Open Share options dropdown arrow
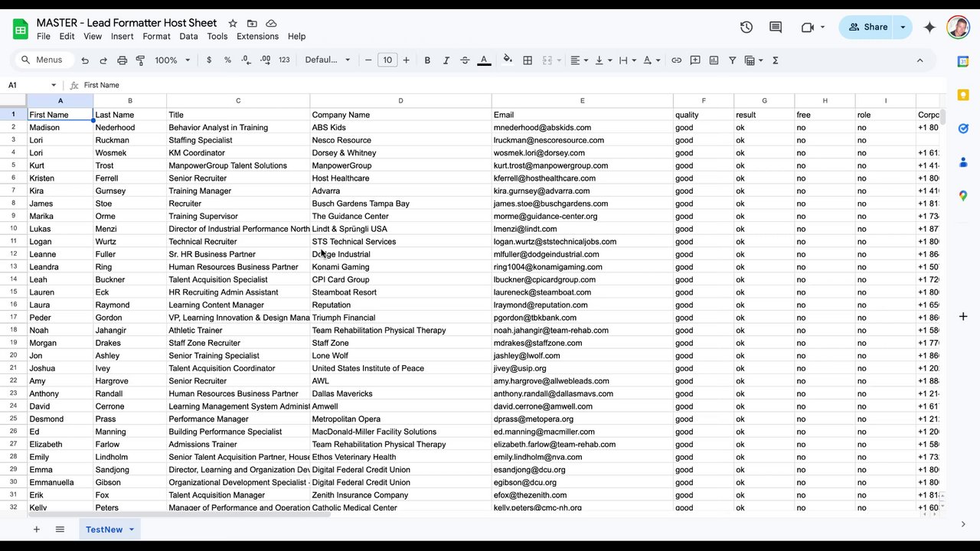Image resolution: width=980 pixels, height=551 pixels. [903, 27]
